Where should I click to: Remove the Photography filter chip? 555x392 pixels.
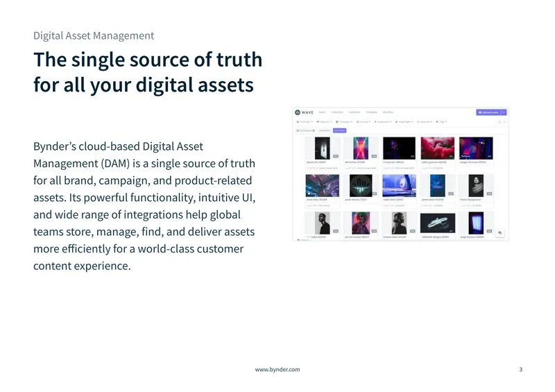point(314,130)
